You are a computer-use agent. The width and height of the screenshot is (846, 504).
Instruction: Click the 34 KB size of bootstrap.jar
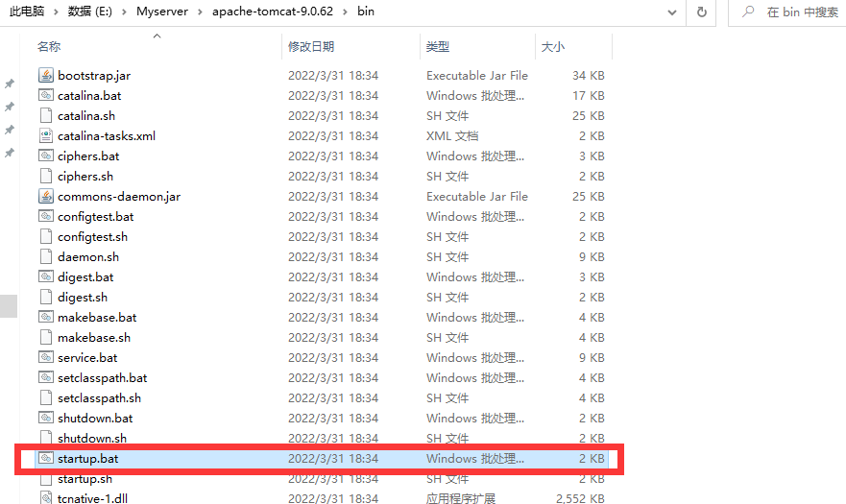tap(588, 76)
